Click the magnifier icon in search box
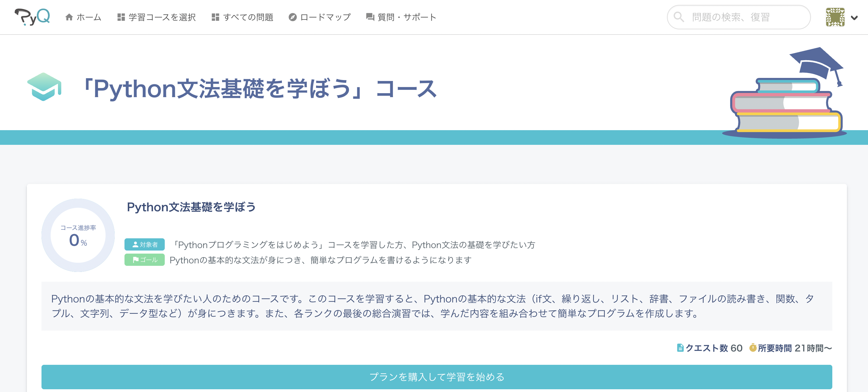The width and height of the screenshot is (868, 392). [x=679, y=17]
